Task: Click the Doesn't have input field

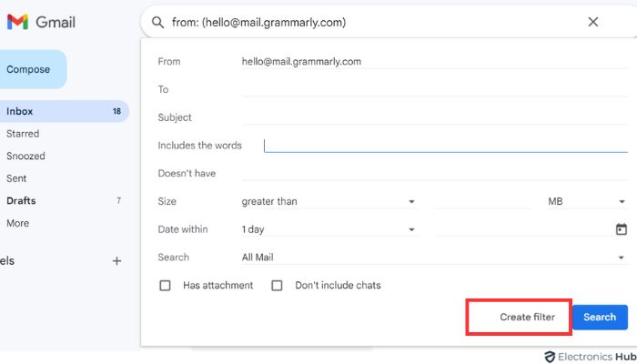Action: [x=434, y=174]
